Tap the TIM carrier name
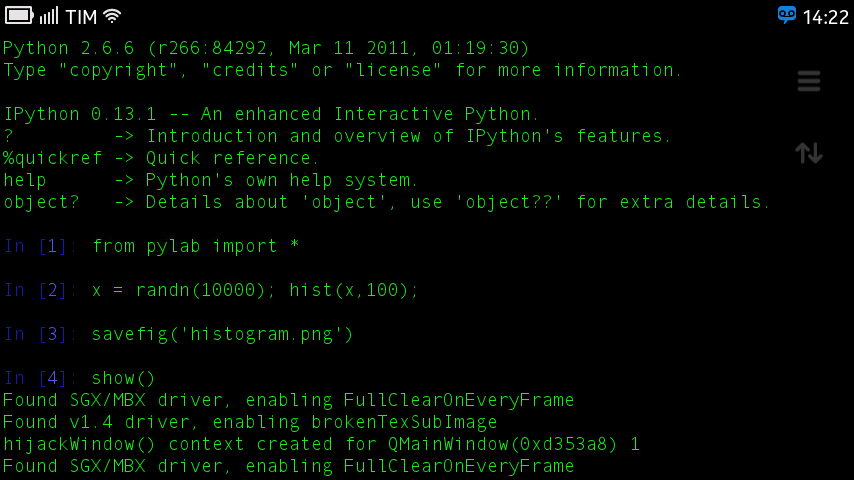Image resolution: width=854 pixels, height=480 pixels. (81, 17)
